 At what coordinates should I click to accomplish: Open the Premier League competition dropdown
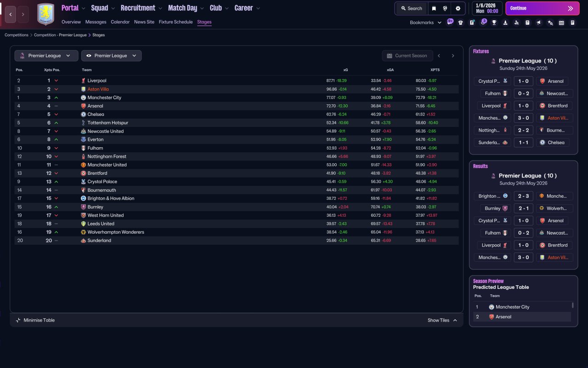(45, 56)
